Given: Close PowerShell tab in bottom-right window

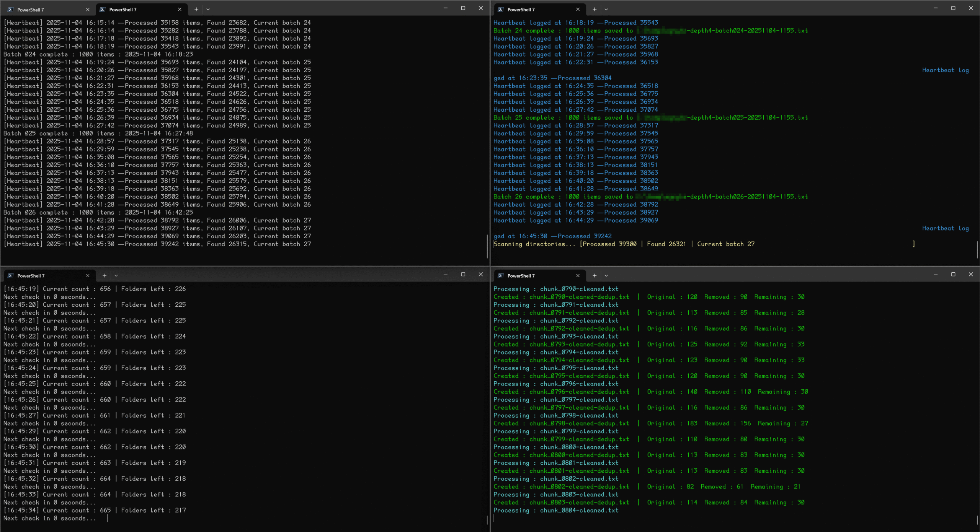Looking at the screenshot, I should 578,275.
